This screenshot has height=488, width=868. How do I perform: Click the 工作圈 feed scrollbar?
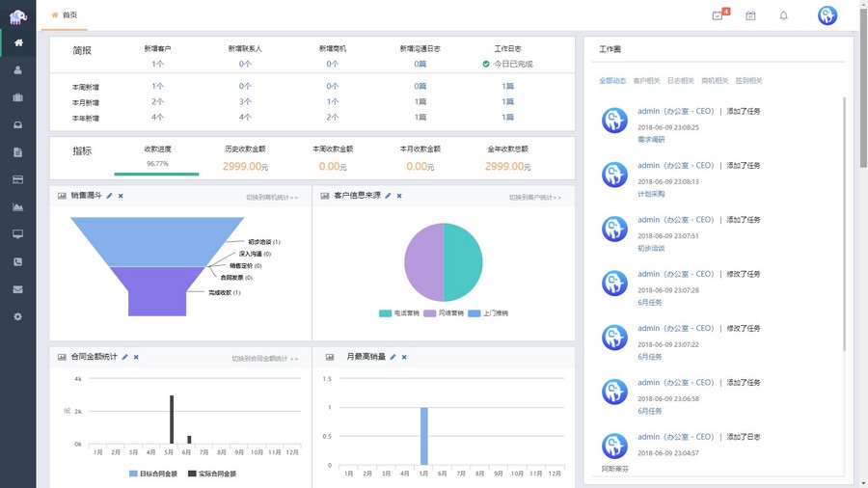click(x=844, y=224)
